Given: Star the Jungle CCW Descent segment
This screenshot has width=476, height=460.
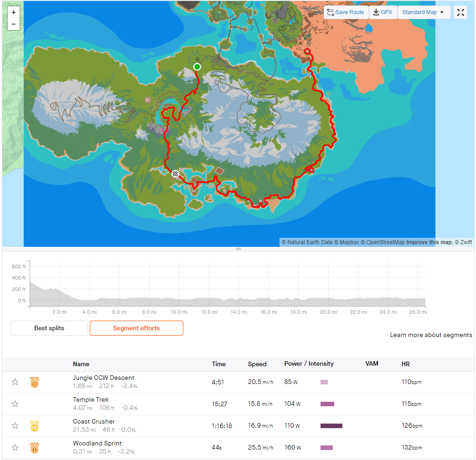Looking at the screenshot, I should point(15,382).
